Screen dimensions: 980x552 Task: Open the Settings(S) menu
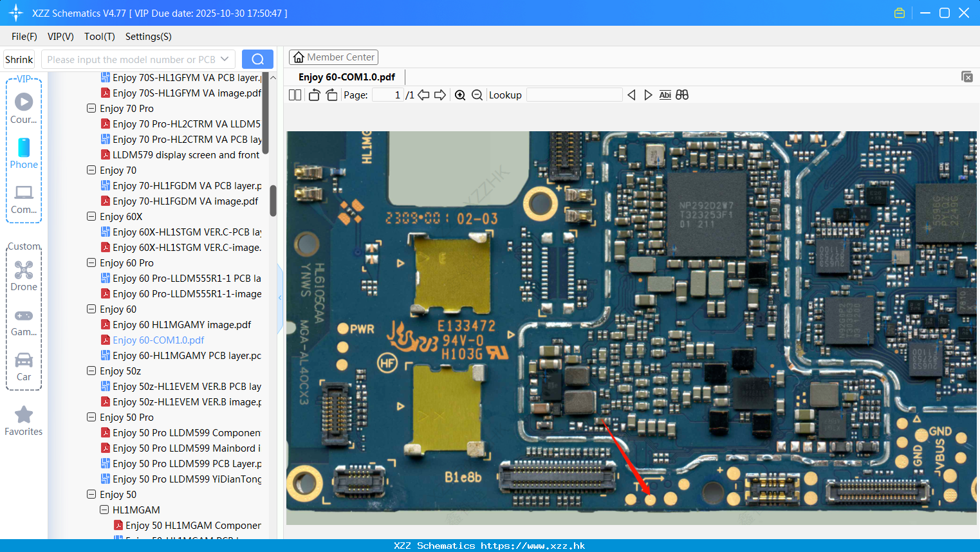click(149, 37)
